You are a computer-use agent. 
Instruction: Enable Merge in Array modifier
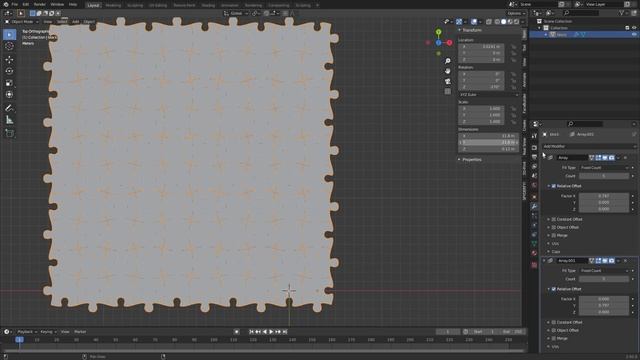554,236
